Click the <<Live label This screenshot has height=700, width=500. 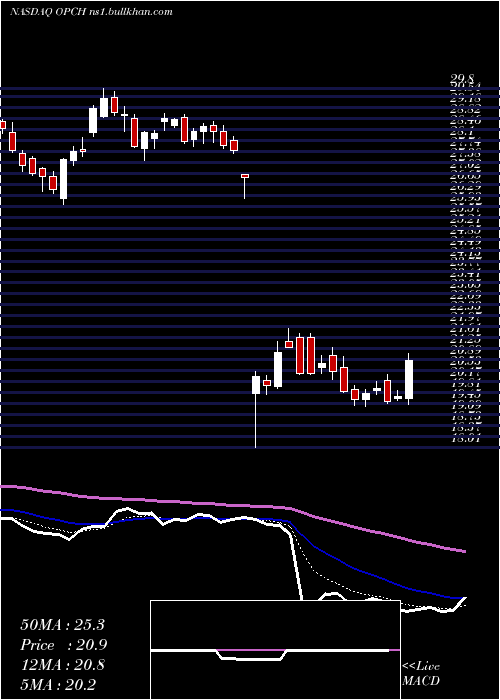click(x=421, y=667)
